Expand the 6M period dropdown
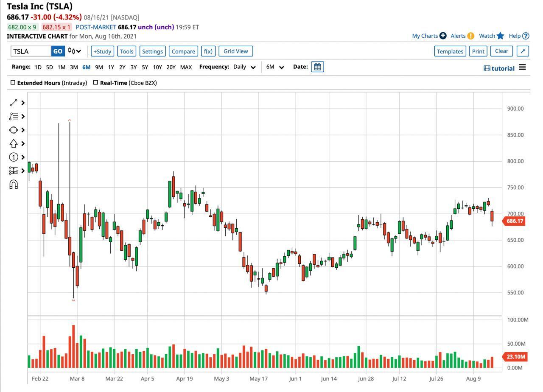The height and width of the screenshot is (392, 543). tap(275, 67)
